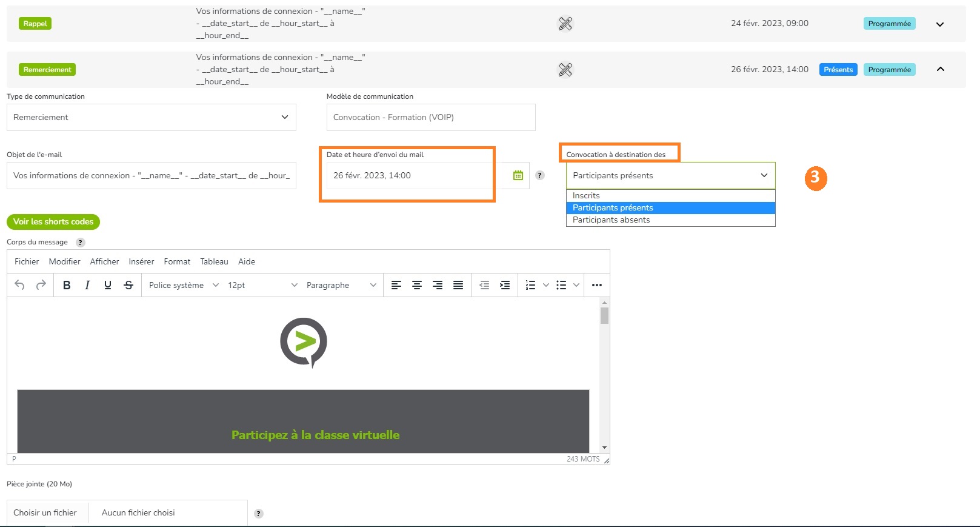Click '243 MOTS' word count

click(583, 459)
